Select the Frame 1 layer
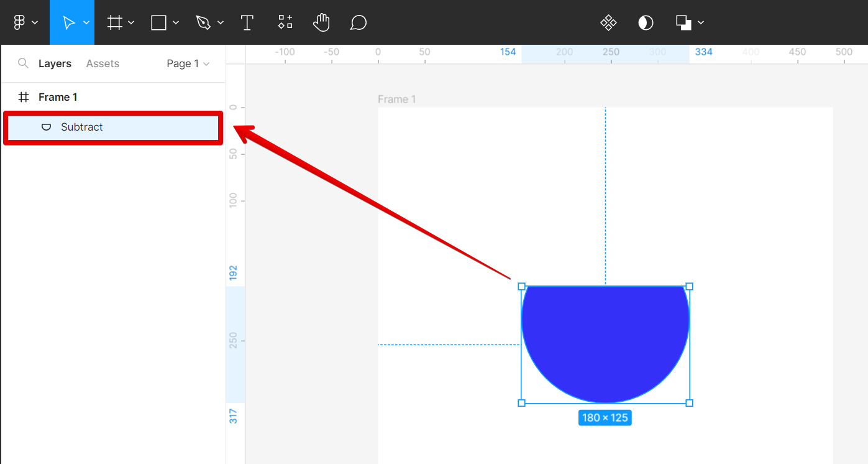Image resolution: width=868 pixels, height=464 pixels. (x=58, y=97)
